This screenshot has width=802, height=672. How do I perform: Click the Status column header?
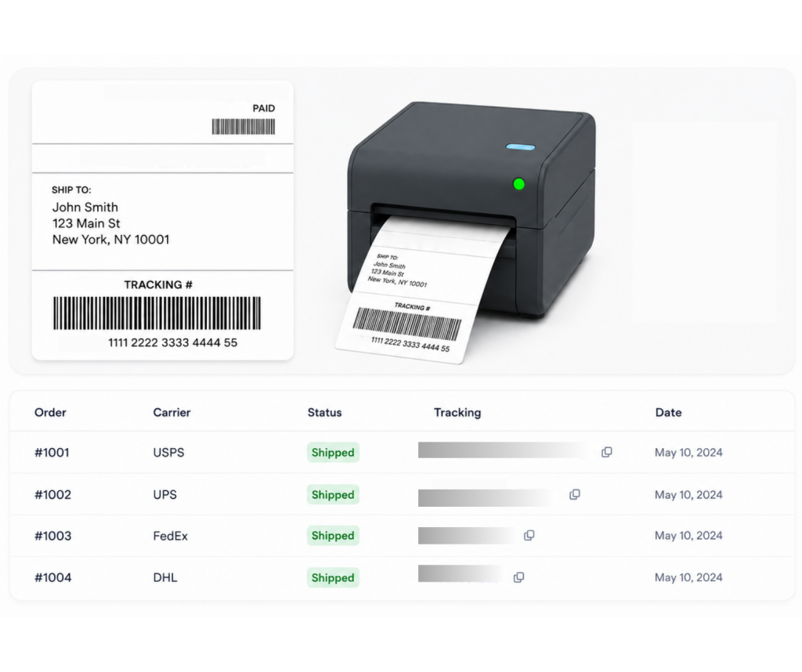[x=325, y=413]
